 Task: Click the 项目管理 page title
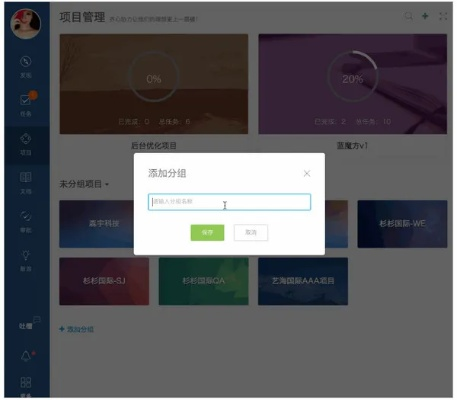82,17
